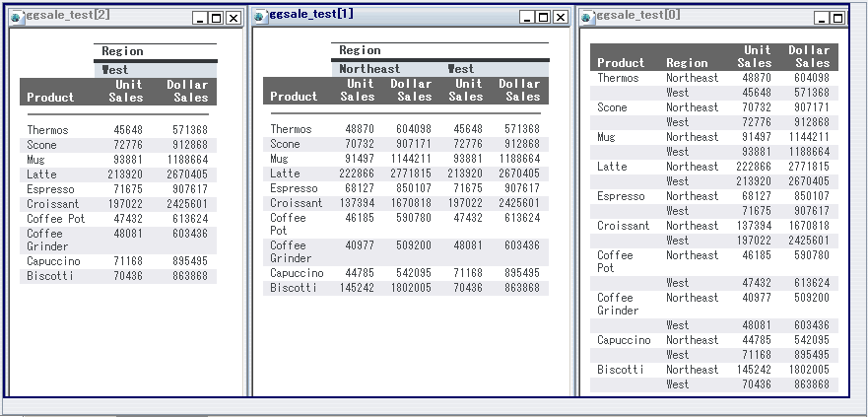
Task: Click Coffee Grinder value 40977 in ggsale_test[0]
Action: [x=757, y=298]
